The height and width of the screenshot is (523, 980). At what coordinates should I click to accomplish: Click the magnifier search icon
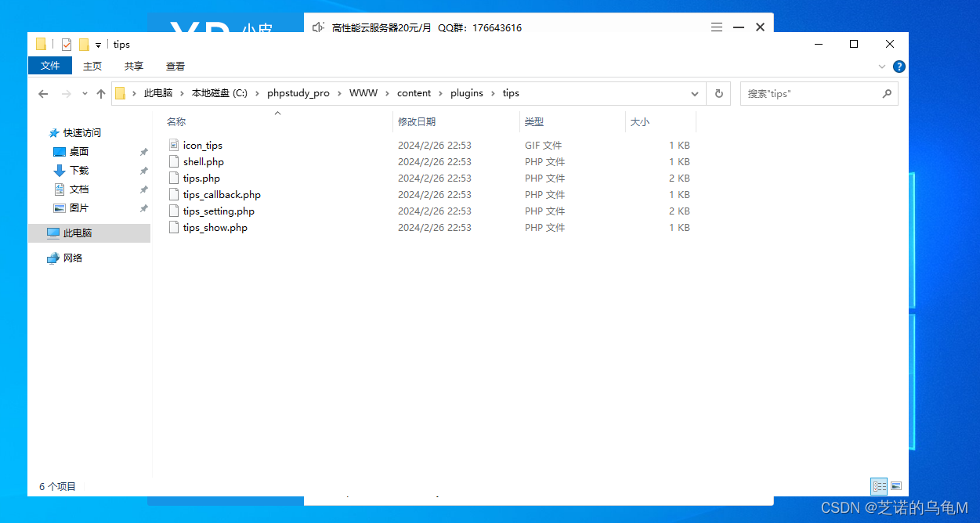pyautogui.click(x=887, y=93)
